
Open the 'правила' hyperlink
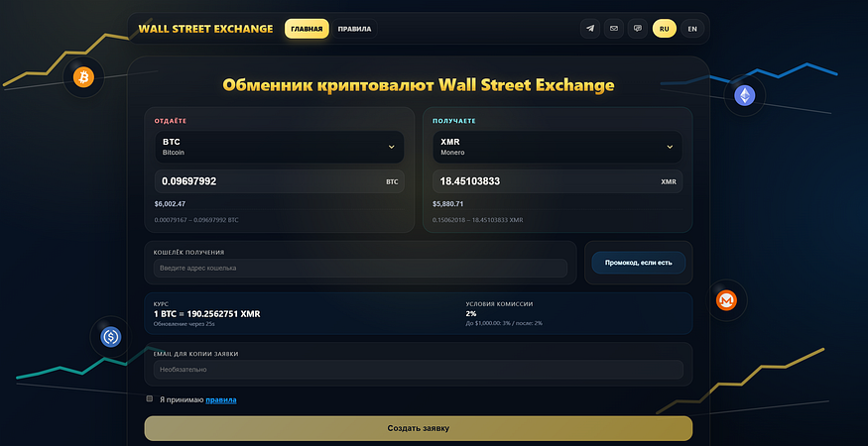coord(221,399)
